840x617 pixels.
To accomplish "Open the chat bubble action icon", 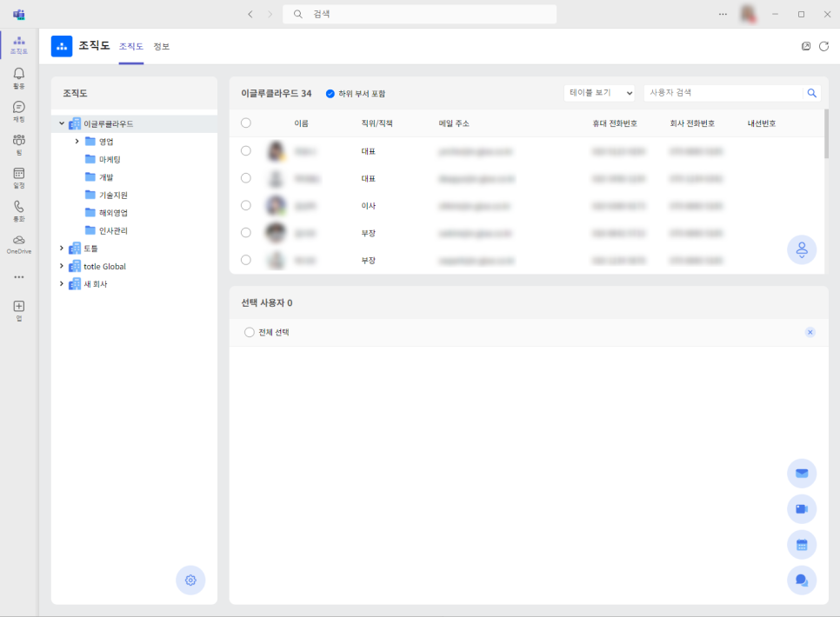I will [x=801, y=580].
